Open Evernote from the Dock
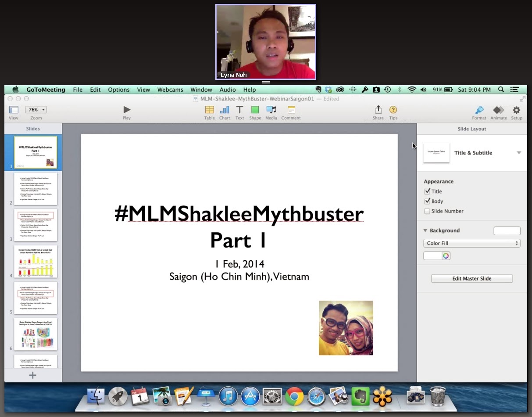532x417 pixels. pyautogui.click(x=361, y=396)
